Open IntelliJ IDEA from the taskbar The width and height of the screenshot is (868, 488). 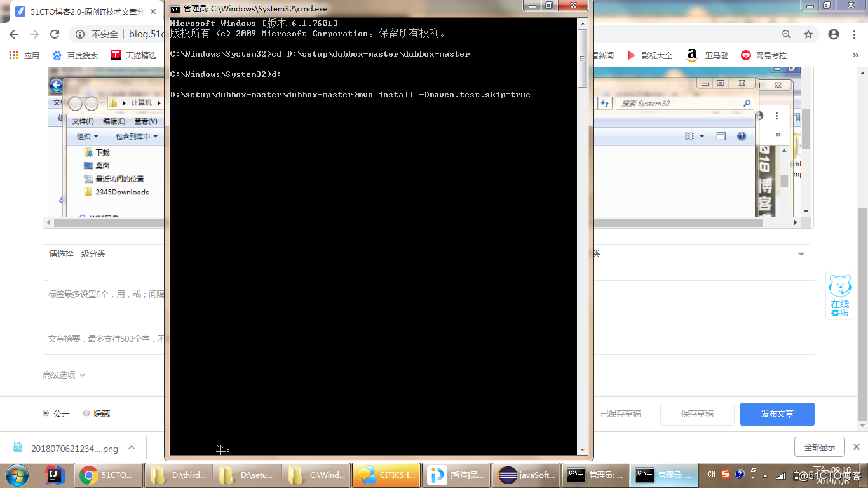[55, 475]
